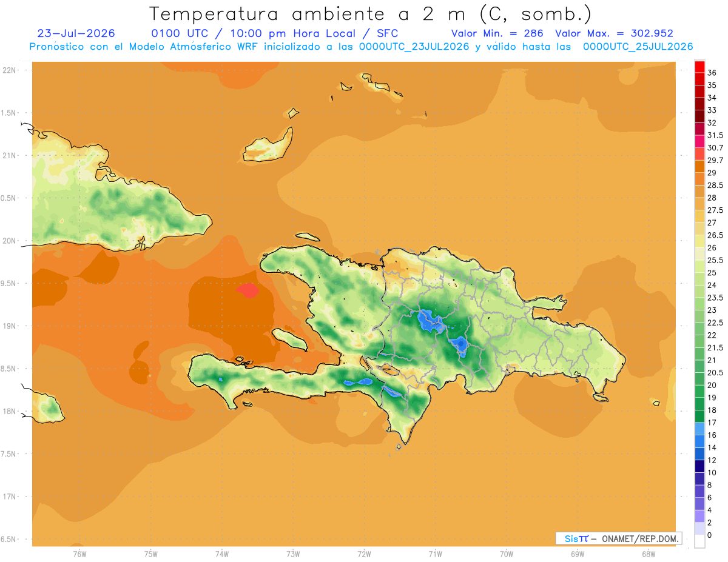Viewport: 728px width, 562px height.
Task: Click the 'Valor Max. = 302.952' text
Action: pyautogui.click(x=614, y=33)
